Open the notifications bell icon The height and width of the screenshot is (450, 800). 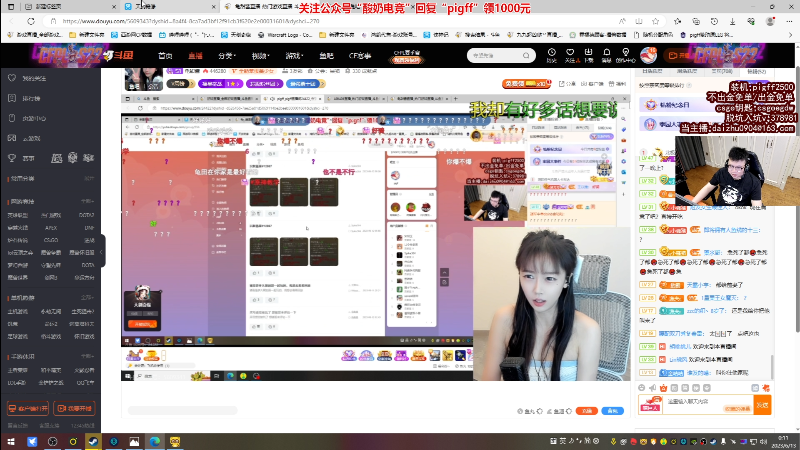[x=607, y=53]
